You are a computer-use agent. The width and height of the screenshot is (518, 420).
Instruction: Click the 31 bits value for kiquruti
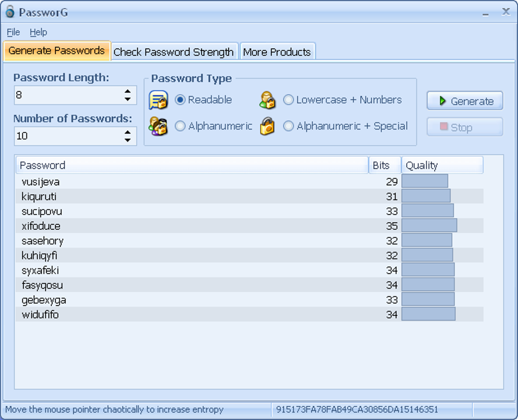392,196
